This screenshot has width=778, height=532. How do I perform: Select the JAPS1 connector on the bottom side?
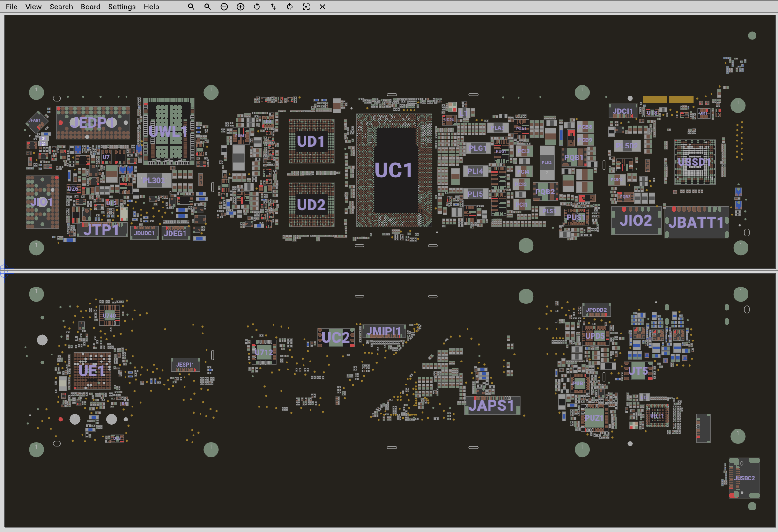(492, 406)
